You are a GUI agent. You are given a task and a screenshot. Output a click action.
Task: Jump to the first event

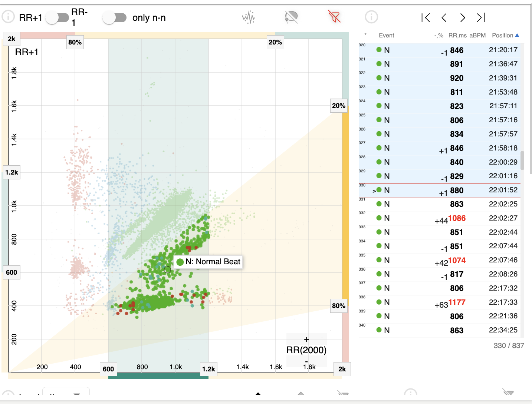coord(426,17)
